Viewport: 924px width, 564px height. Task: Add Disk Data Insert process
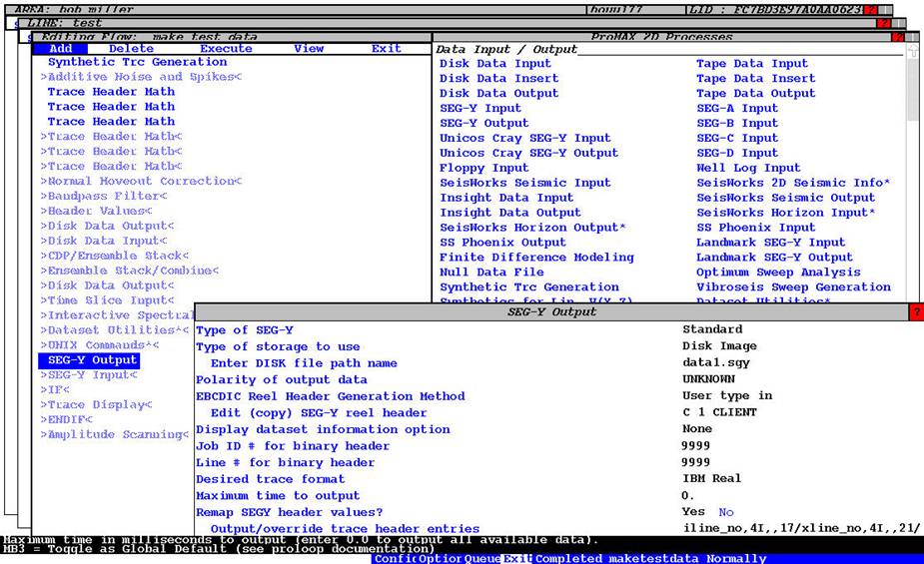(x=498, y=78)
